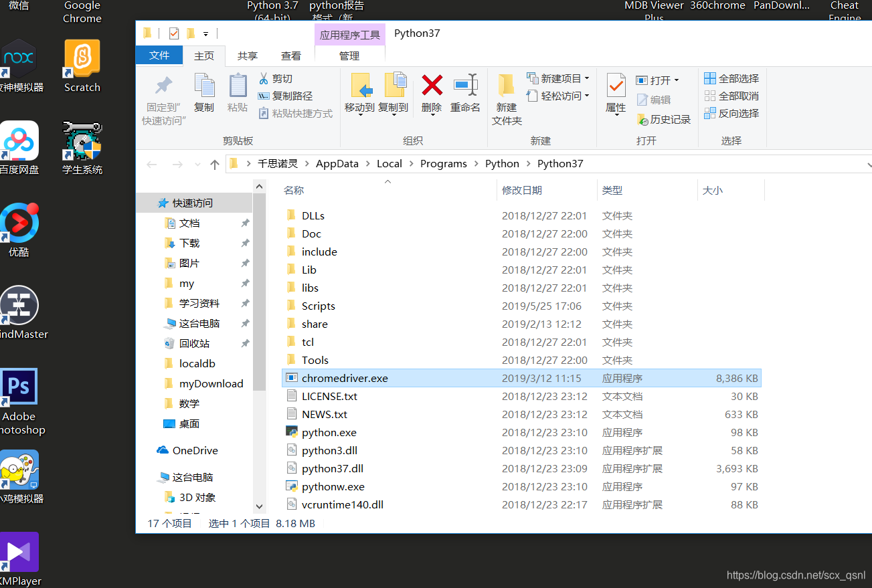Screen dimensions: 872x588
Task: Open the New item (新建项目) dropdown
Action: (x=558, y=78)
